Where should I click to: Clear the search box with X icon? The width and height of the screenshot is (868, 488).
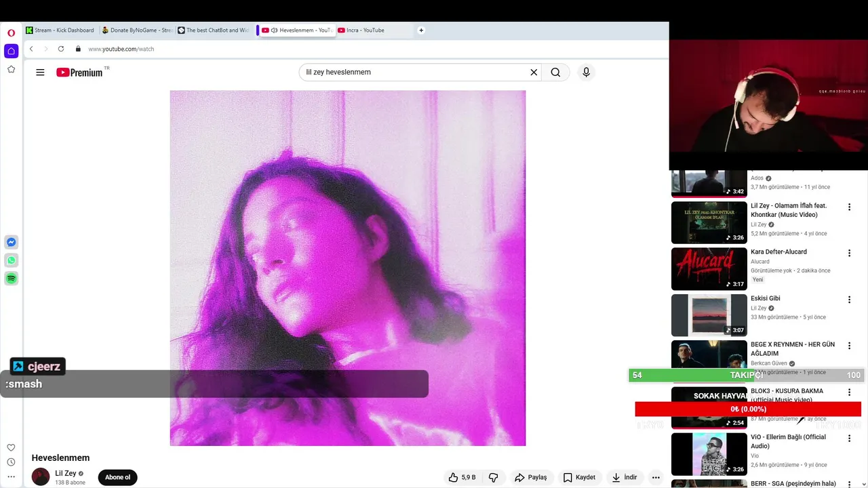coord(534,73)
